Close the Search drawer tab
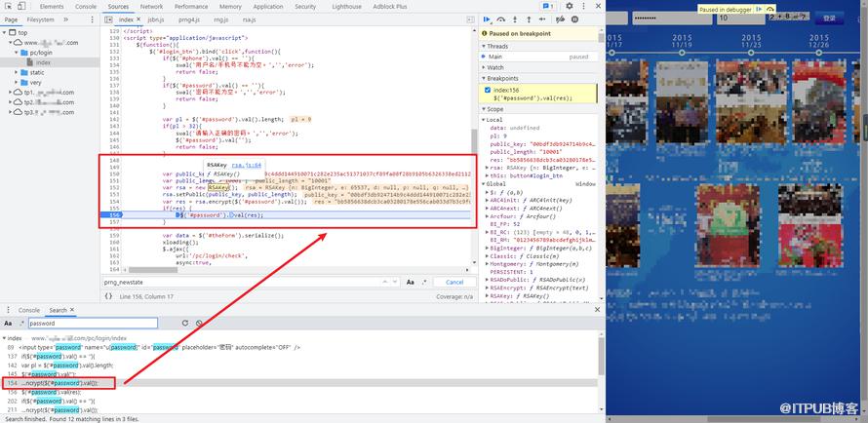Viewport: 868px width, 423px height. (72, 310)
